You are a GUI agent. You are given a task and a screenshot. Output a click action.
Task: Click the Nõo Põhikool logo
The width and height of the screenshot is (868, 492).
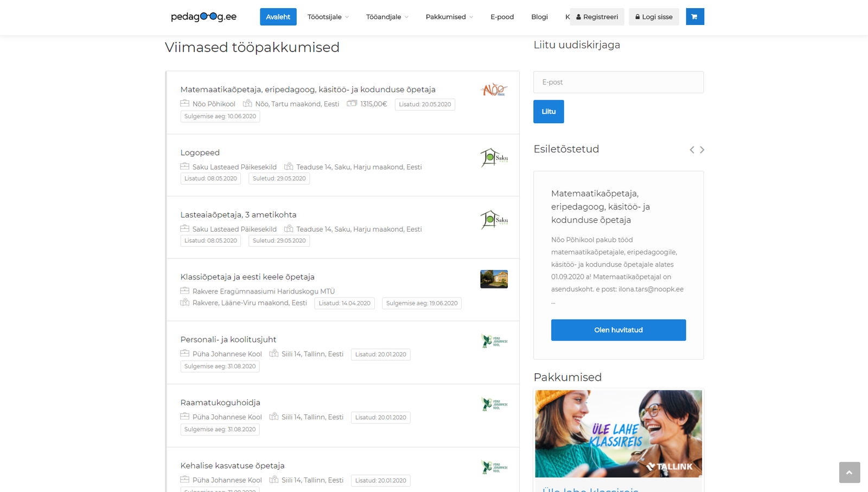pos(494,90)
